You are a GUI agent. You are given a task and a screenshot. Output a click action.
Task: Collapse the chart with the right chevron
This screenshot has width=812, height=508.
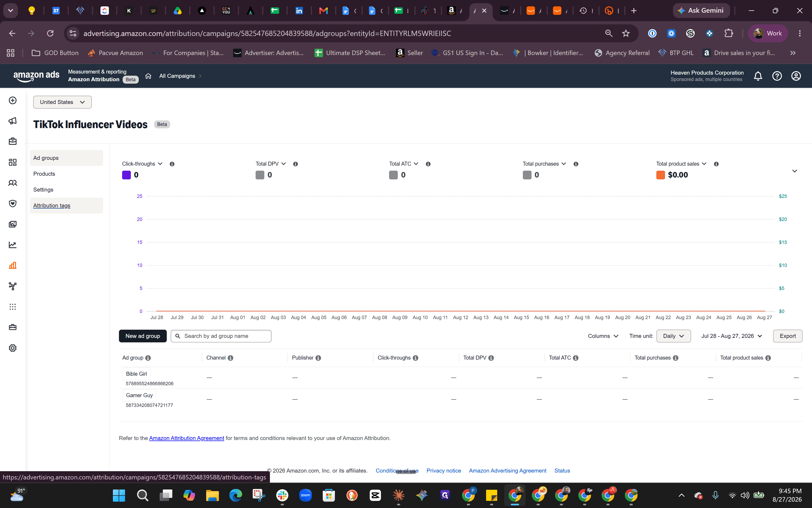tap(795, 171)
